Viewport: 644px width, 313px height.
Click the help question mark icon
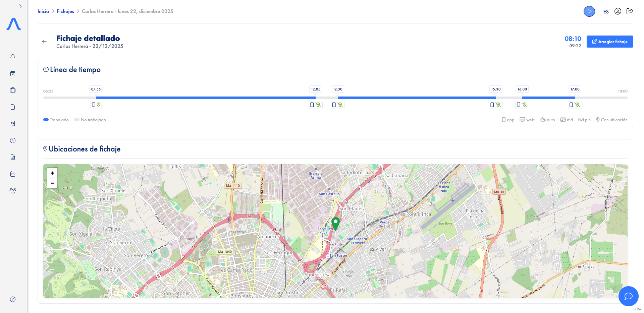point(13,299)
